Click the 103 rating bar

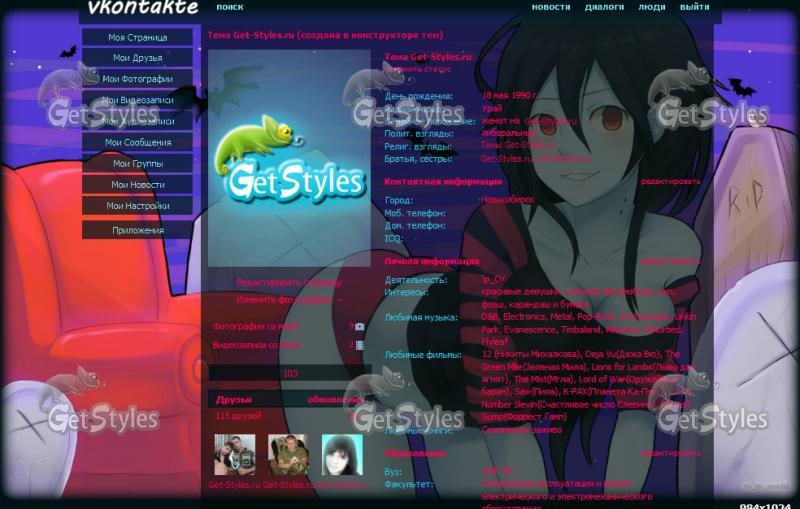click(x=290, y=373)
